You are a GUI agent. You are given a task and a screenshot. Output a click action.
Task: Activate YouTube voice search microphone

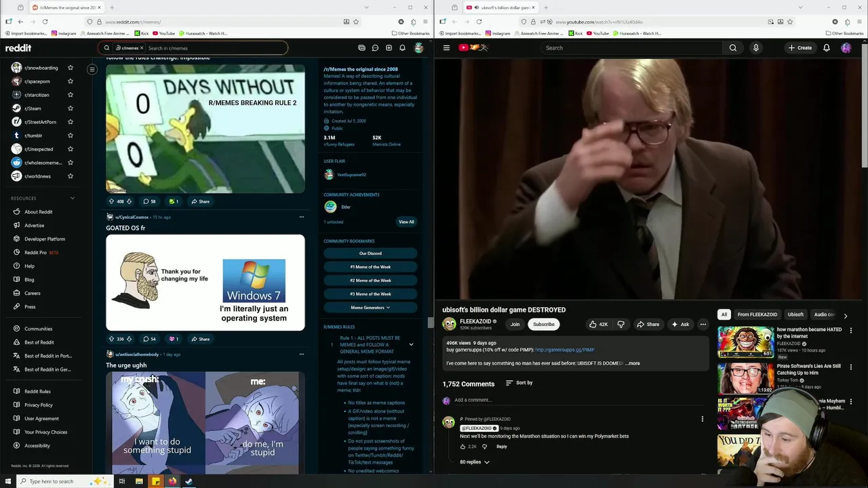coord(755,47)
